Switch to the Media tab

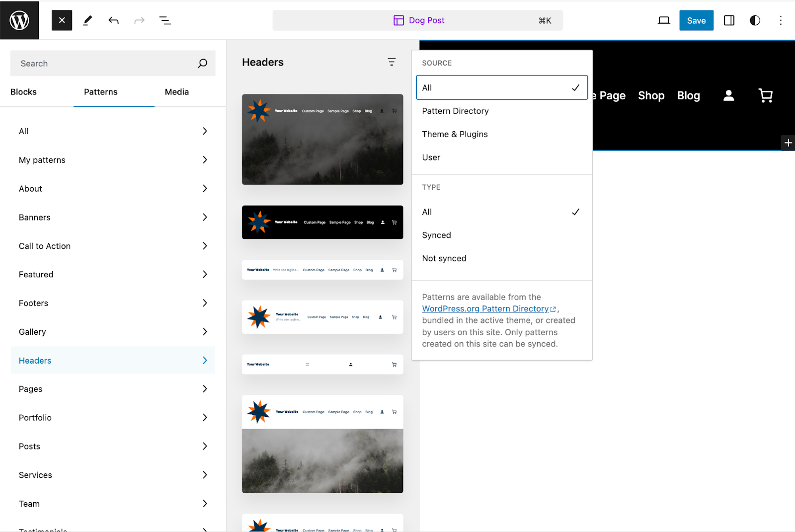pos(177,92)
